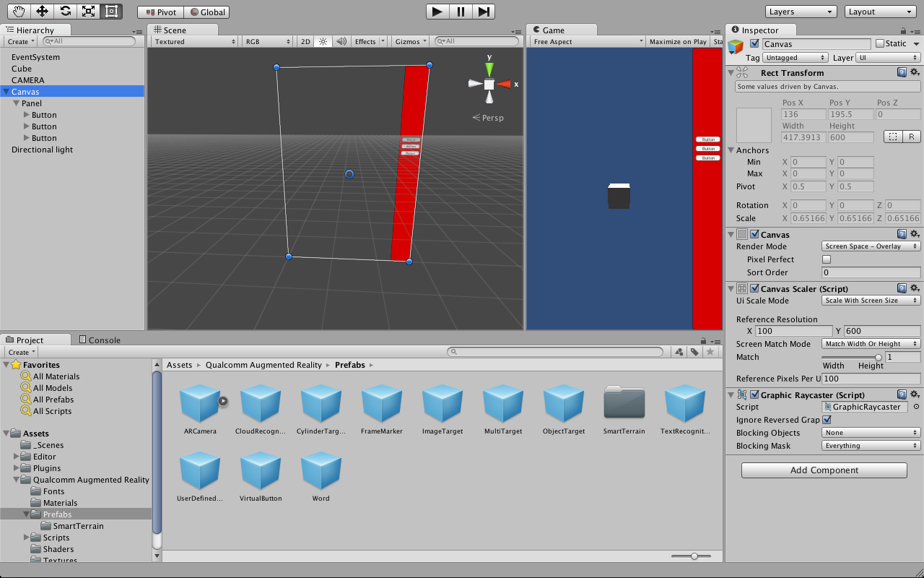Open the Layout dropdown
The image size is (924, 578).
tap(880, 12)
